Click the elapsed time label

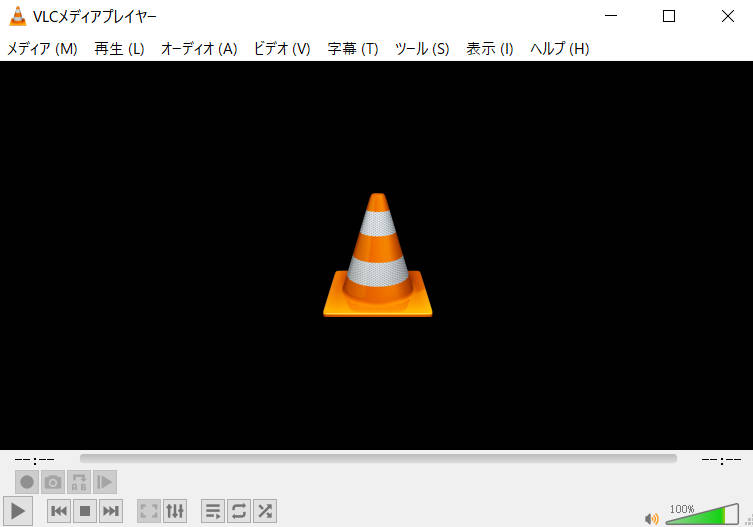pos(35,460)
